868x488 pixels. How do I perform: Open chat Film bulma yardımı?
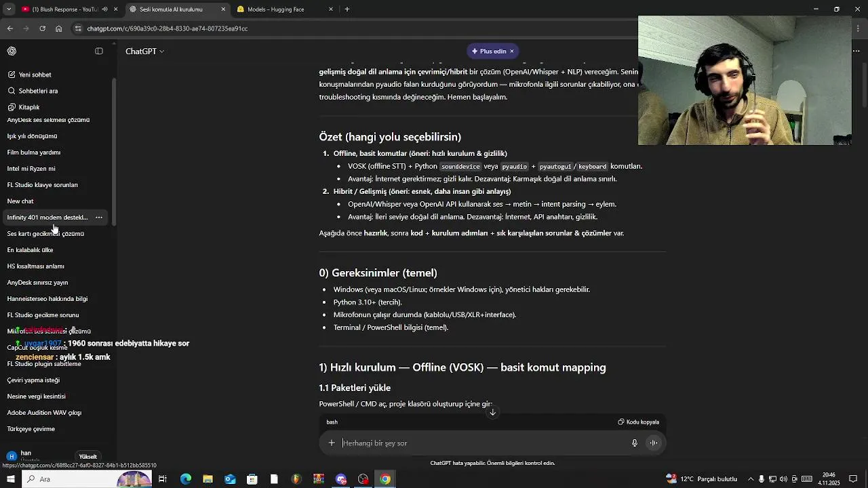[x=34, y=152]
